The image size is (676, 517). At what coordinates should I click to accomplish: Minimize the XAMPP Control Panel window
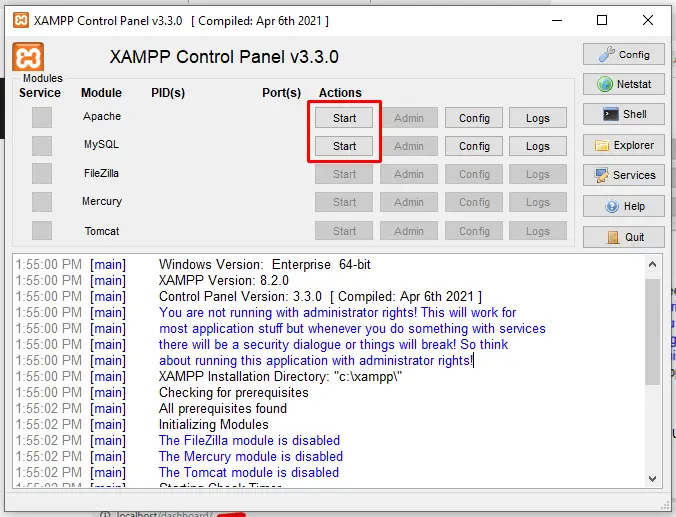point(557,20)
